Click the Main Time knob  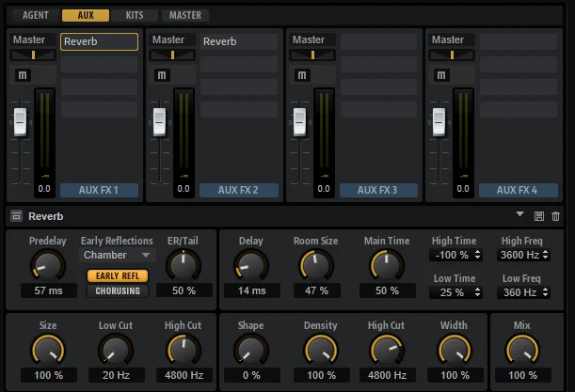tap(387, 265)
